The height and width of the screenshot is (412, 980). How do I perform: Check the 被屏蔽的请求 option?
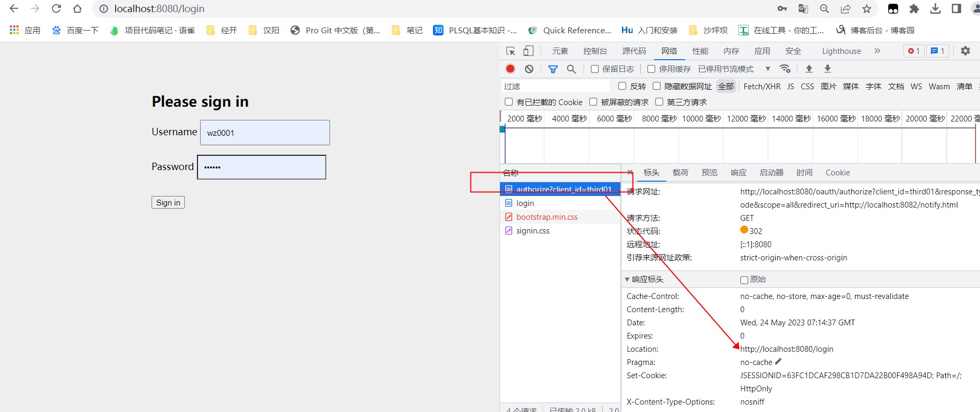click(x=593, y=101)
